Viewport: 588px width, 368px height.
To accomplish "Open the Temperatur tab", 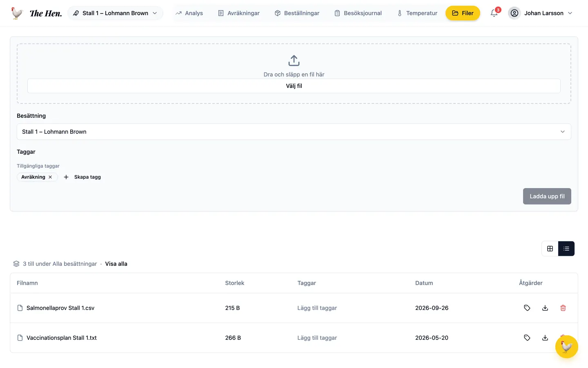I will (417, 13).
